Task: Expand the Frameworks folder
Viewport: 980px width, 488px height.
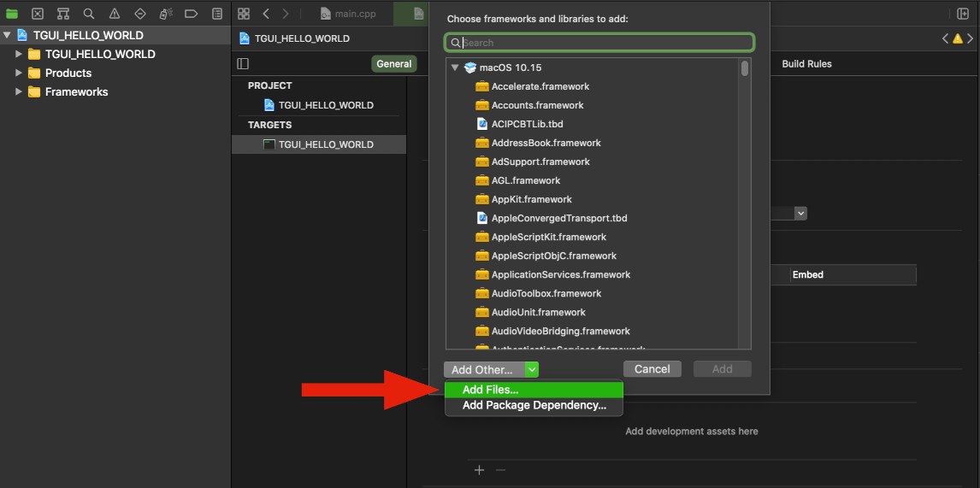Action: point(19,91)
